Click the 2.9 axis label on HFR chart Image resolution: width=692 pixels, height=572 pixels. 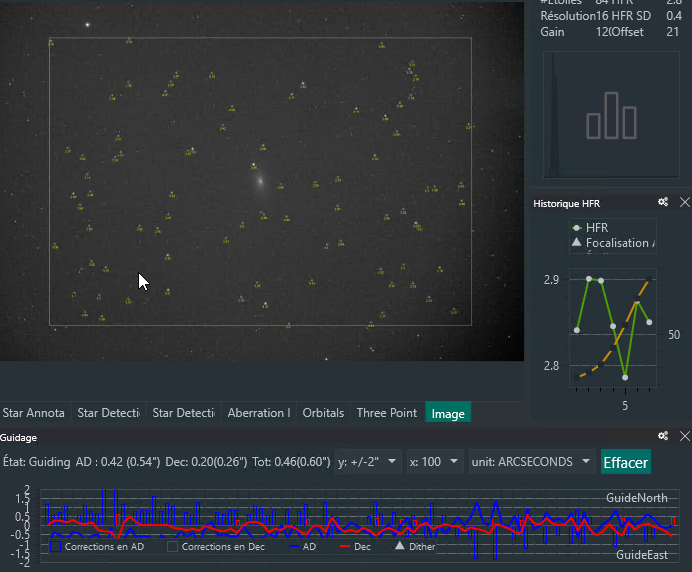[552, 279]
